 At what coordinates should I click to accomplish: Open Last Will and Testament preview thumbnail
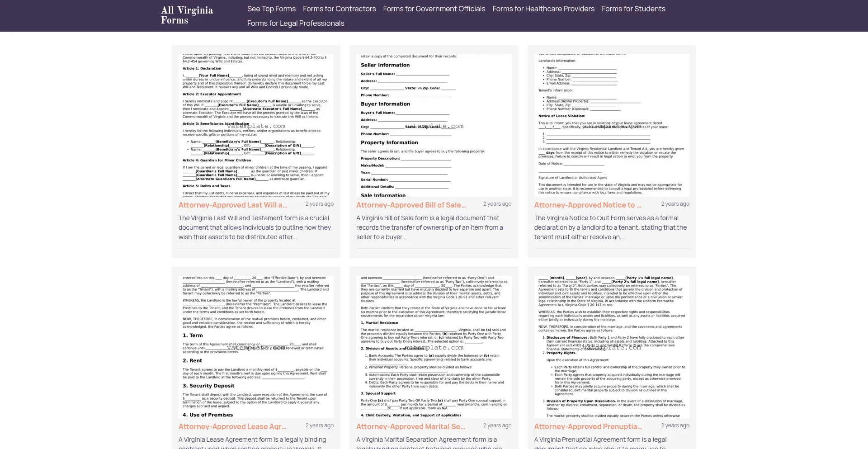(256, 125)
